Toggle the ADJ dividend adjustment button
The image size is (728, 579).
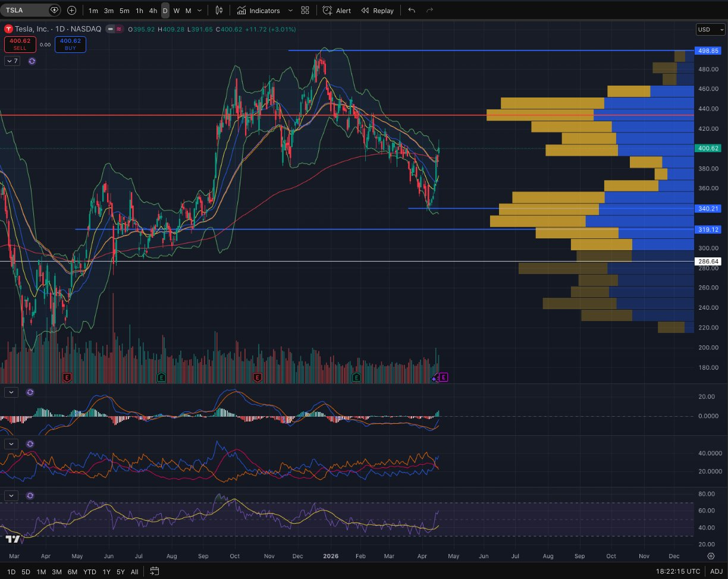[716, 571]
